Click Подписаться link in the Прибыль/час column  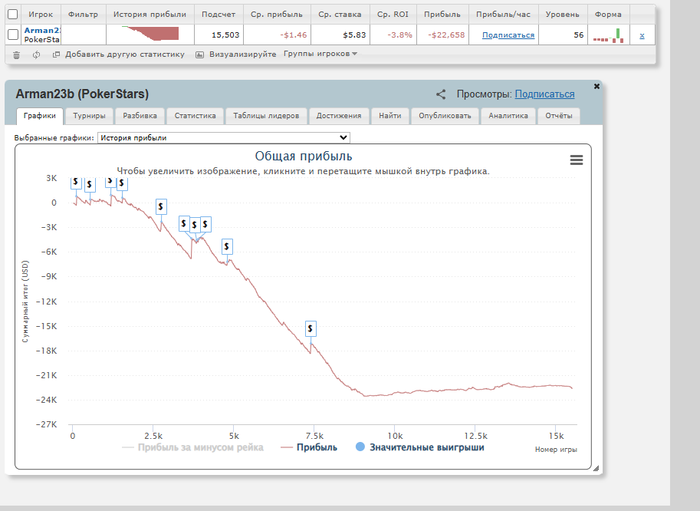pos(508,35)
